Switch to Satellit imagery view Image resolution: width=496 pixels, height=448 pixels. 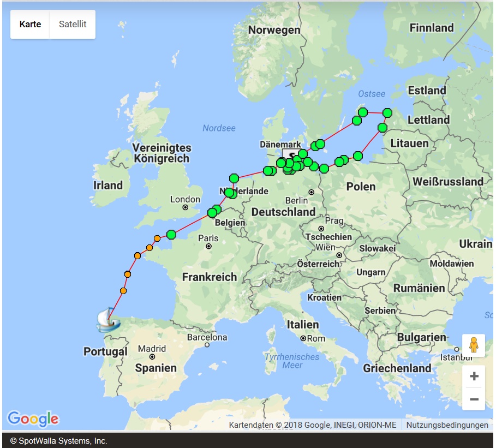point(73,25)
